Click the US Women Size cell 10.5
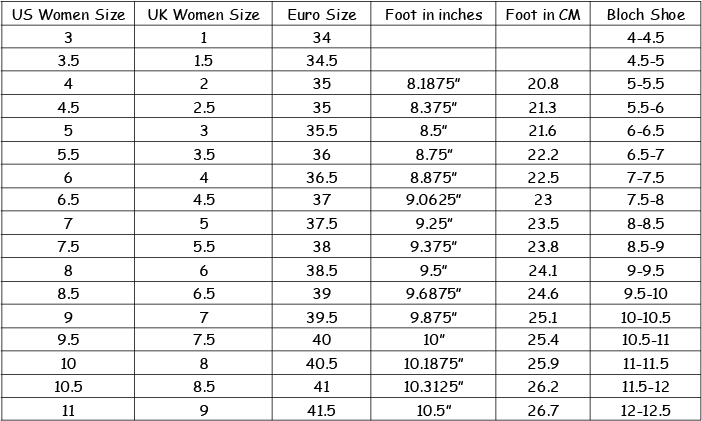This screenshot has height=421, width=702. tap(68, 386)
